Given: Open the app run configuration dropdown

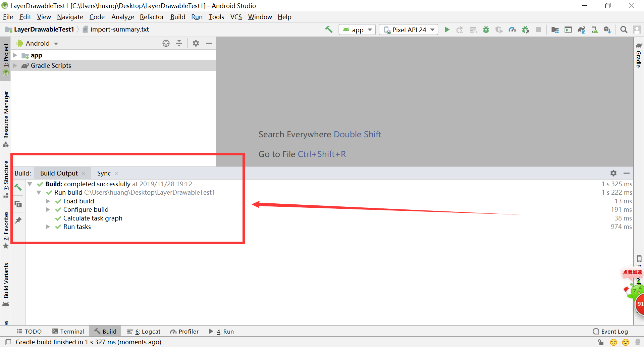Looking at the screenshot, I should [x=357, y=30].
